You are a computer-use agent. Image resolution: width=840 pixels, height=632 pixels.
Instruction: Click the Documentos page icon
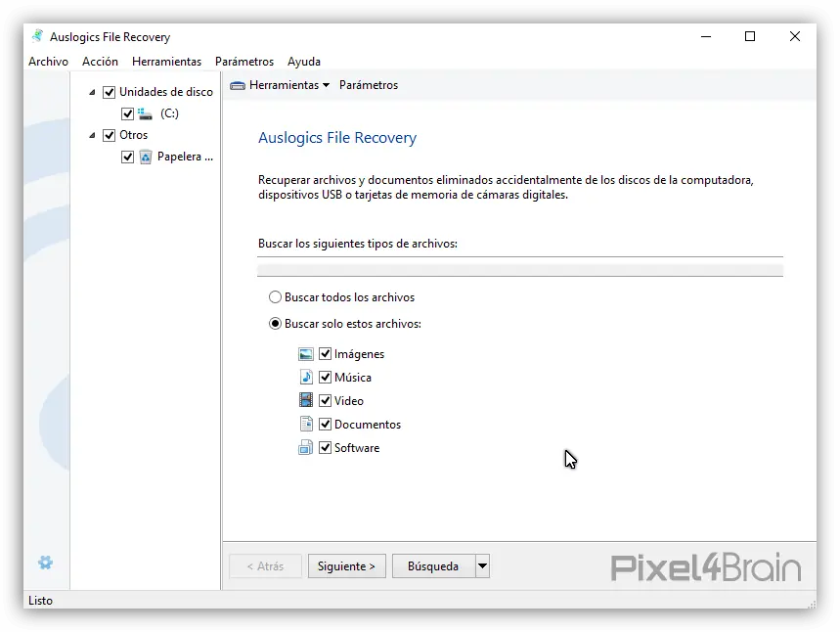pos(306,424)
